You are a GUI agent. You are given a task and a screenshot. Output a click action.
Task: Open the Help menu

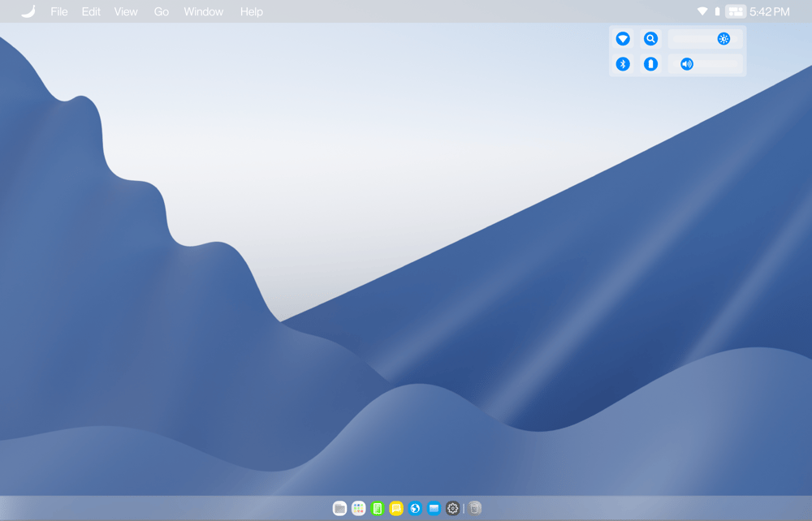pyautogui.click(x=252, y=11)
